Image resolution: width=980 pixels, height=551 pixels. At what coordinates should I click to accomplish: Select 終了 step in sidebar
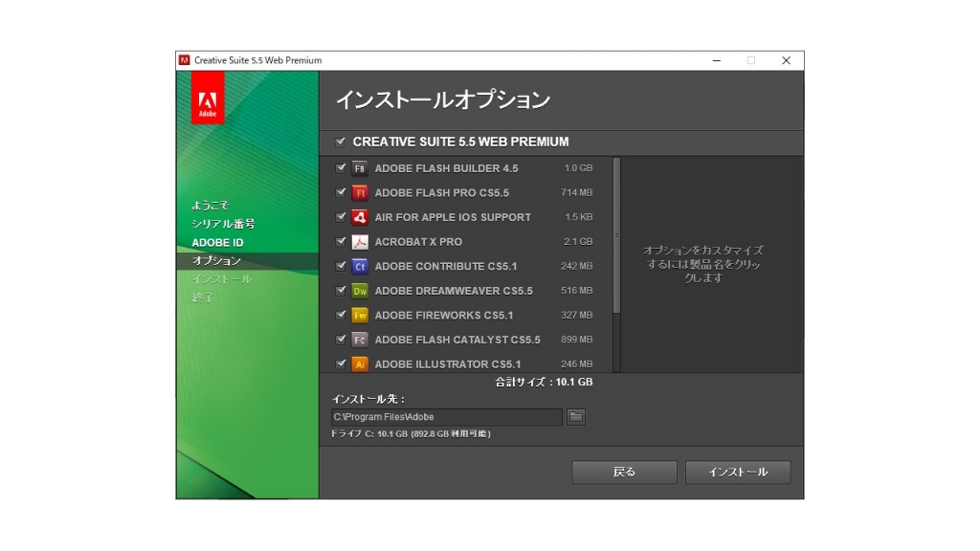pyautogui.click(x=203, y=298)
